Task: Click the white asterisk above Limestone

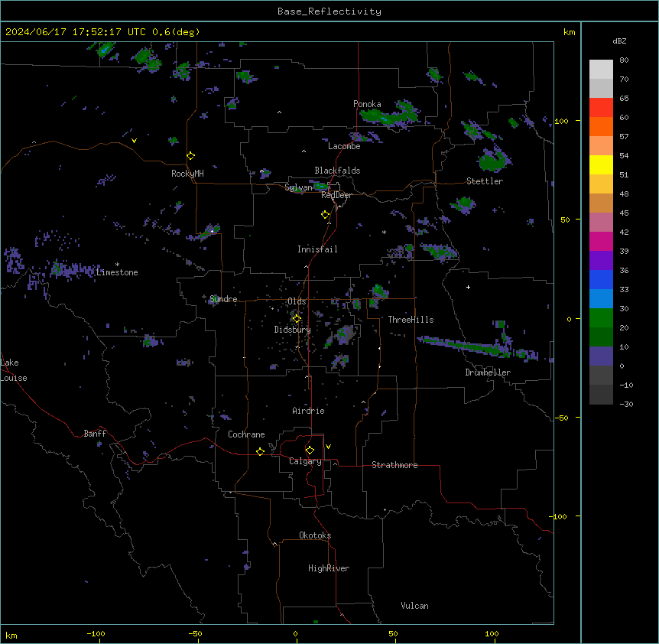Action: (117, 265)
